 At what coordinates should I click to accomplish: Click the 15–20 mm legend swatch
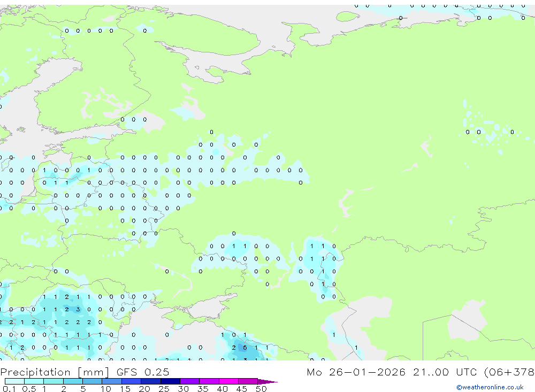tap(132, 381)
